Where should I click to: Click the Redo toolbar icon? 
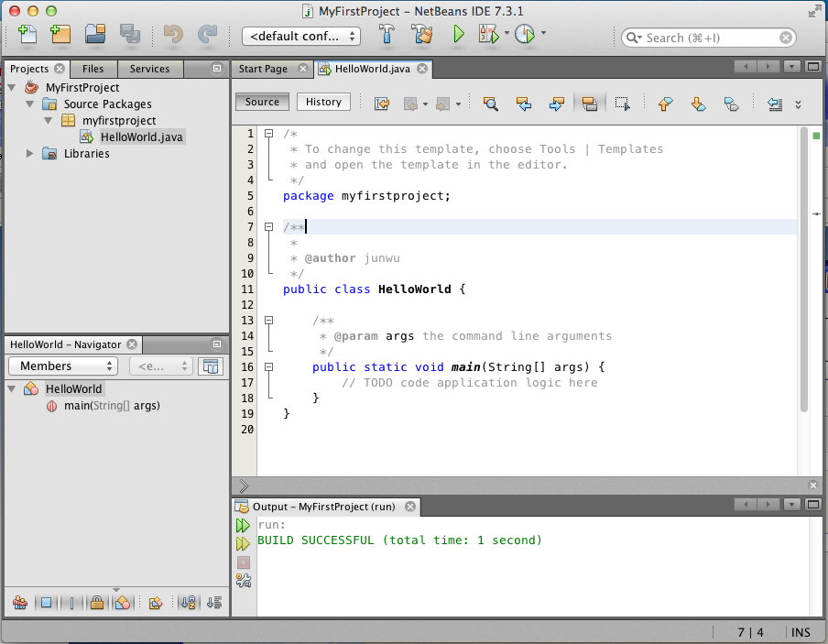pos(208,35)
